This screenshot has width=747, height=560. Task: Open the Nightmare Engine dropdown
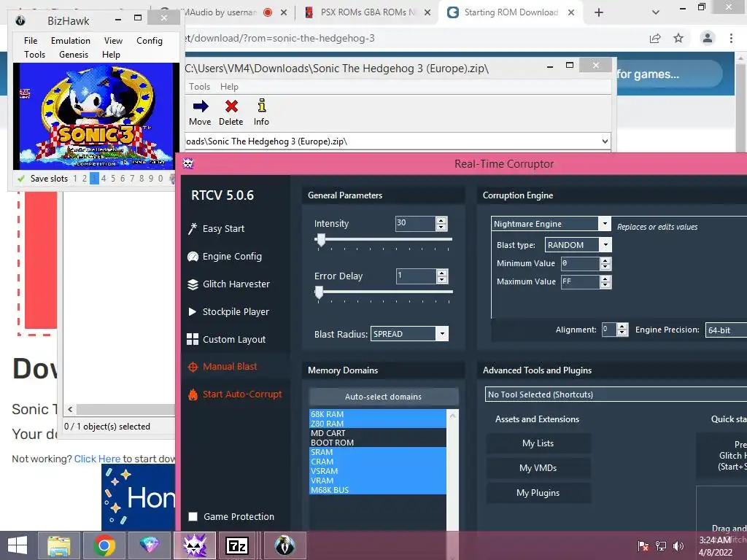(x=605, y=224)
